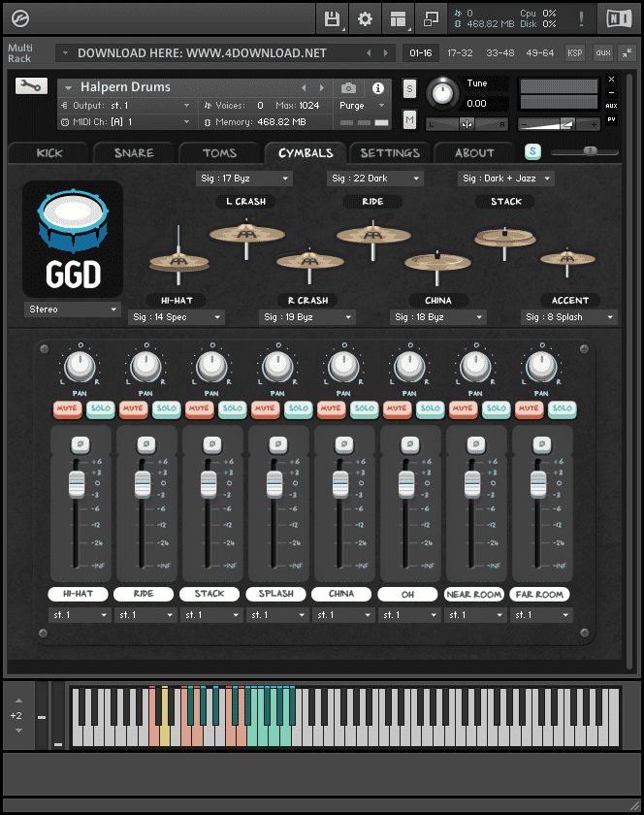Viewport: 644px width, 815px height.
Task: Mute the HI-HAT channel
Action: pyautogui.click(x=67, y=408)
